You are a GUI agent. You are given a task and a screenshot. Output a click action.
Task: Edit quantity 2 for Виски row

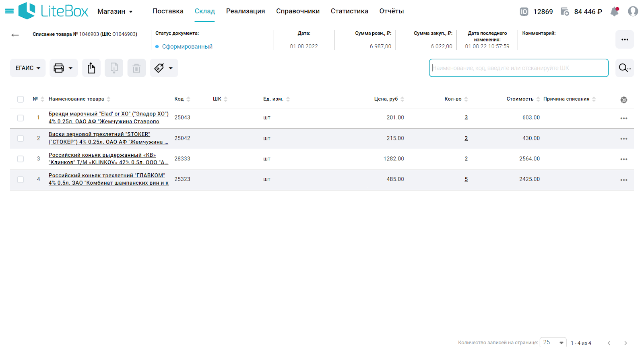466,138
